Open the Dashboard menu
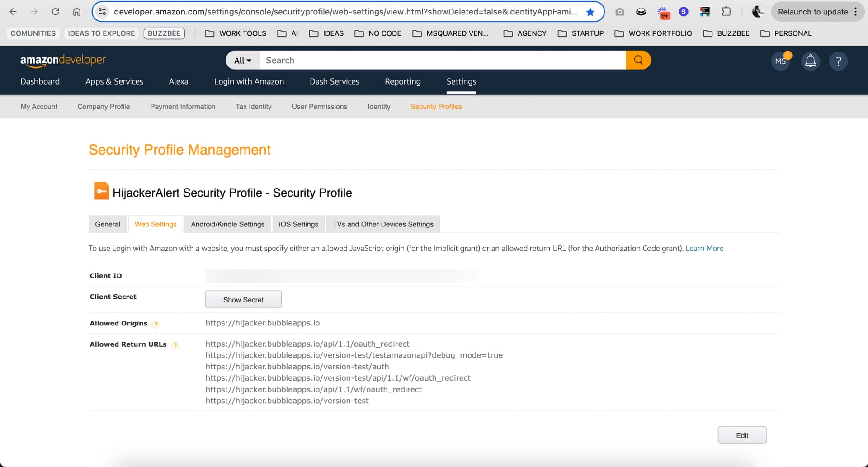Viewport: 868px width, 467px height. pyautogui.click(x=40, y=81)
